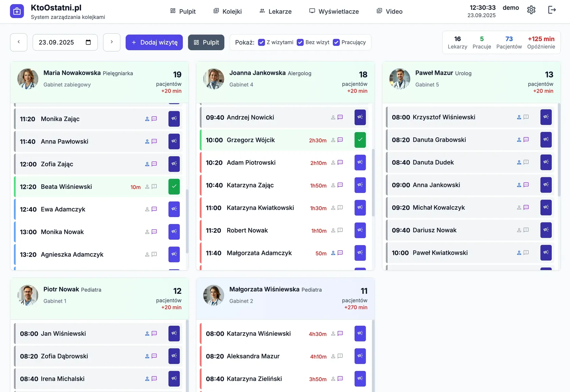The width and height of the screenshot is (570, 392).
Task: Click the "Dodaj wizytę" button
Action: pos(154,42)
